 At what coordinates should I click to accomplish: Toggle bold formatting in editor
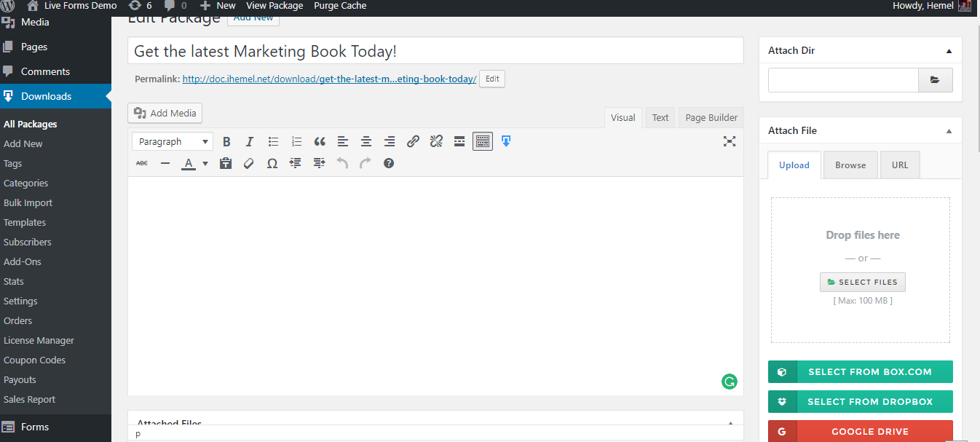(226, 141)
